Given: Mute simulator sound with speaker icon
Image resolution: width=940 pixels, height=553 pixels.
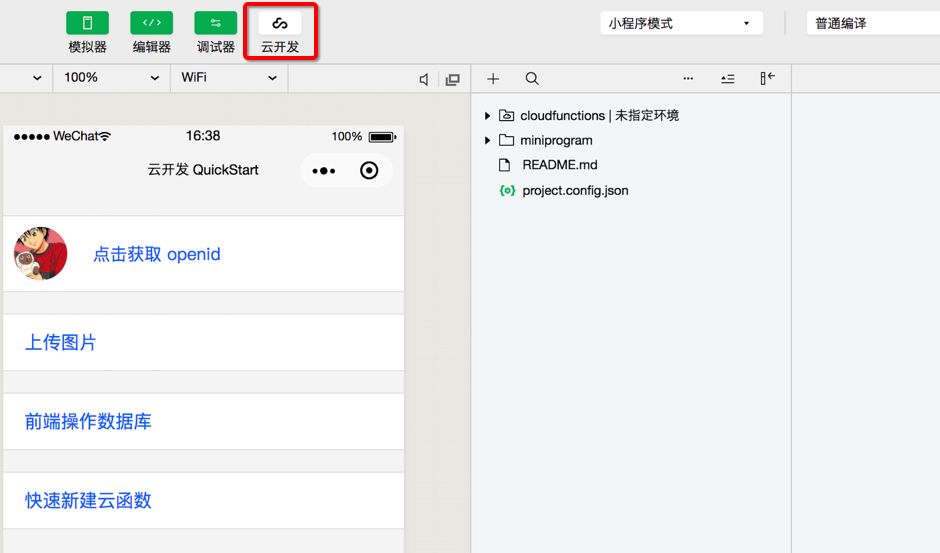Looking at the screenshot, I should [424, 79].
